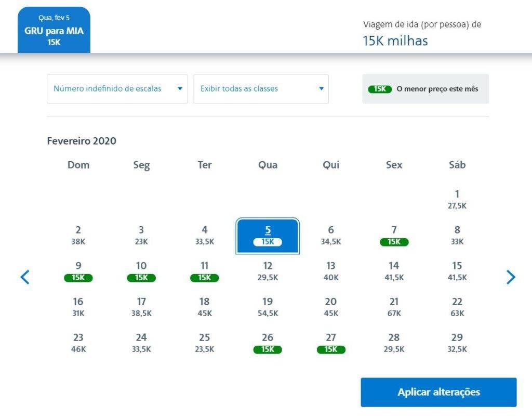Select February 19 priced 54,5K
This screenshot has width=532, height=416.
tap(268, 307)
